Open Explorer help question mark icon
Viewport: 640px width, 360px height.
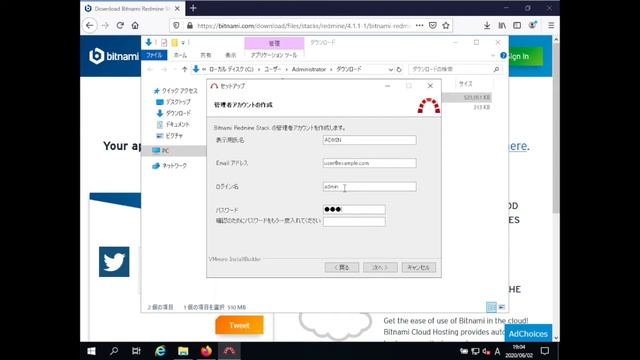point(503,56)
